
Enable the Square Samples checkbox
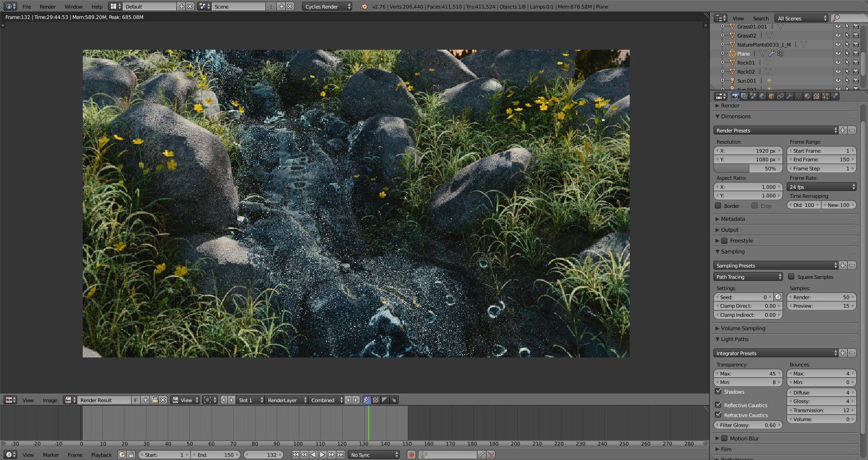pyautogui.click(x=791, y=277)
